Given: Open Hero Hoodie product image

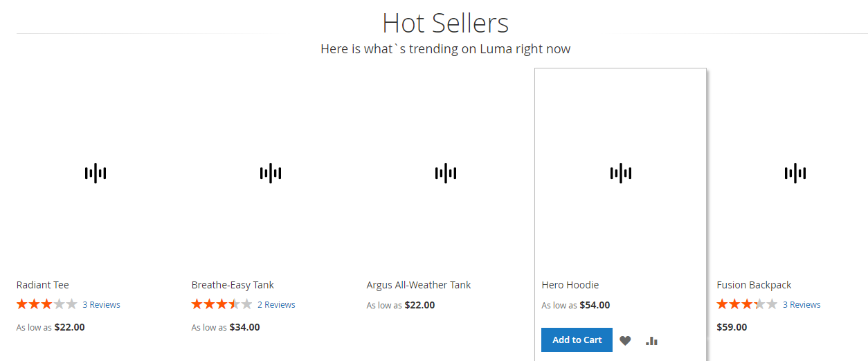Looking at the screenshot, I should coord(621,173).
